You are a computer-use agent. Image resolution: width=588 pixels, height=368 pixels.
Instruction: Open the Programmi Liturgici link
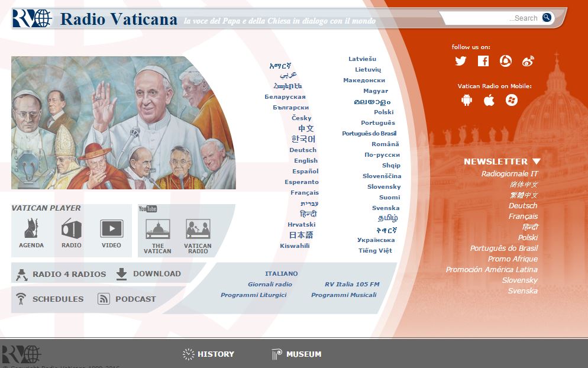coord(254,295)
